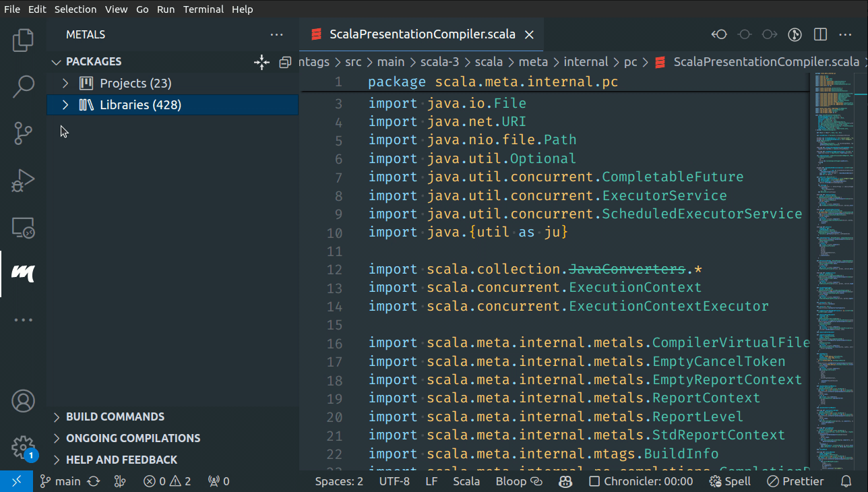Image resolution: width=868 pixels, height=492 pixels.
Task: Open the git graph circle icon in the editor toolbar
Action: click(x=795, y=34)
